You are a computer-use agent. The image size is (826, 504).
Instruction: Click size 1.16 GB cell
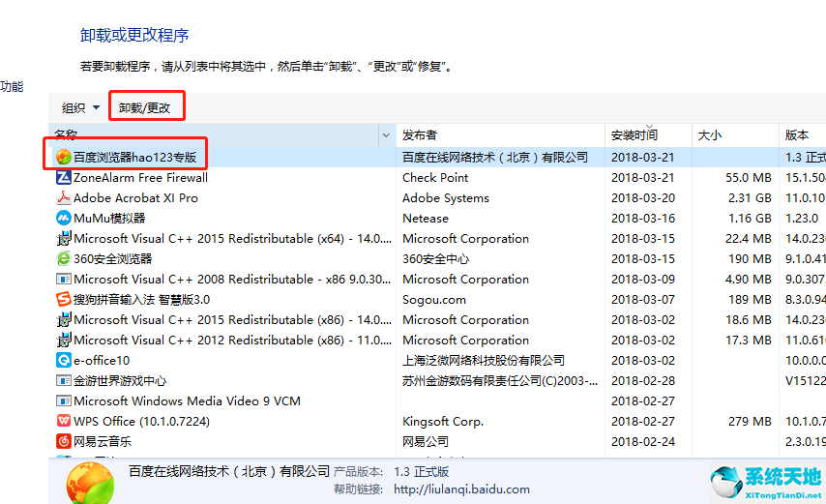coord(750,218)
